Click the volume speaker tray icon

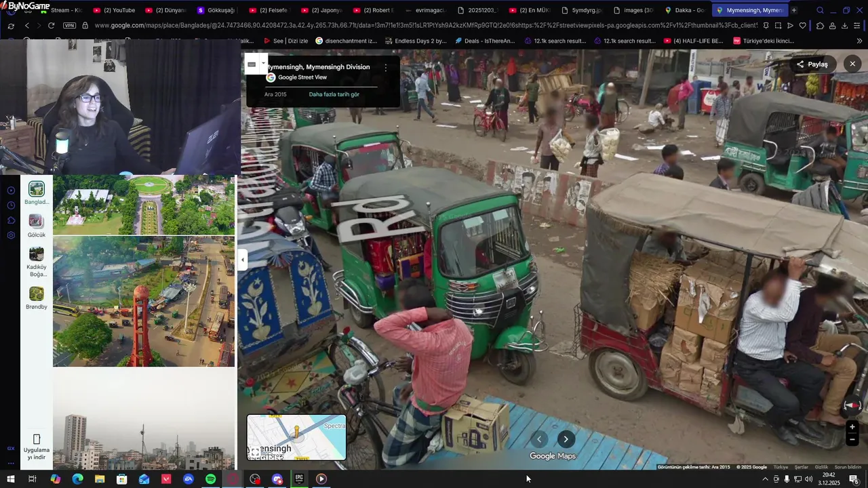809,479
